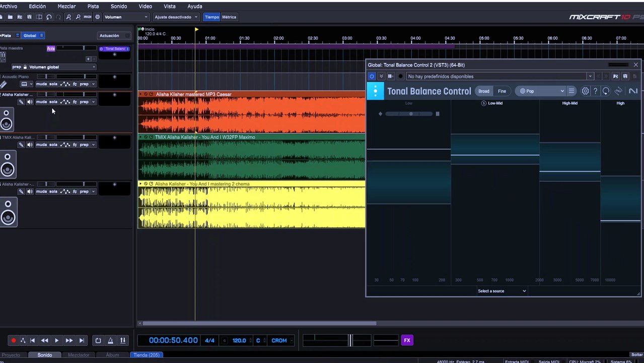Click the zoom out magnifier icon
This screenshot has width=644, height=363.
(x=78, y=17)
